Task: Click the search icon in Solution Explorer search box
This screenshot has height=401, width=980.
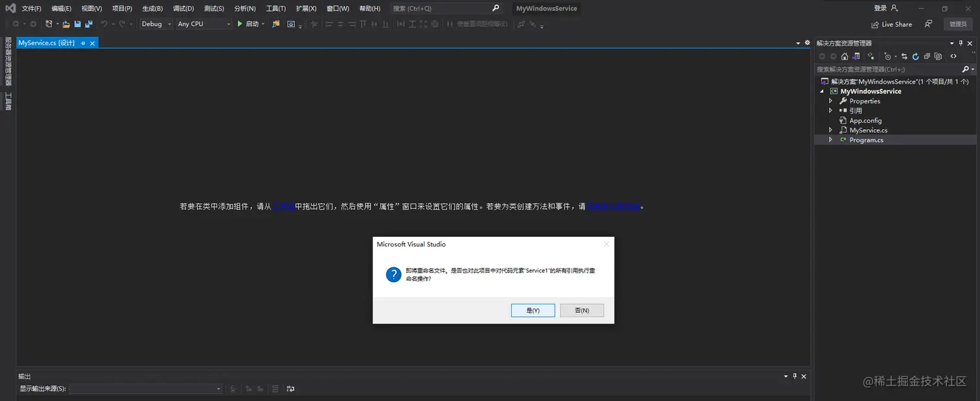Action: coord(966,69)
